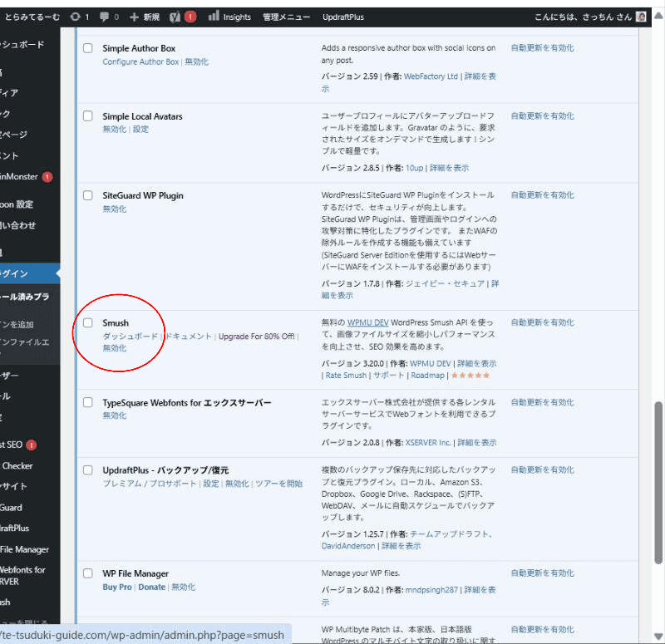Click the scrollbar up arrow
665x644 pixels.
658,16
